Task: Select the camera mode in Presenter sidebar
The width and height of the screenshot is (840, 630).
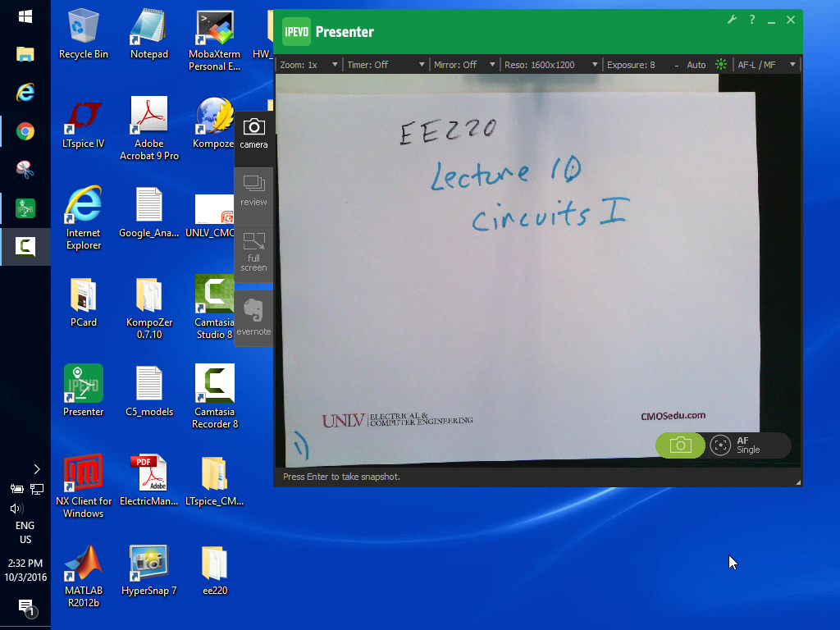Action: (253, 134)
